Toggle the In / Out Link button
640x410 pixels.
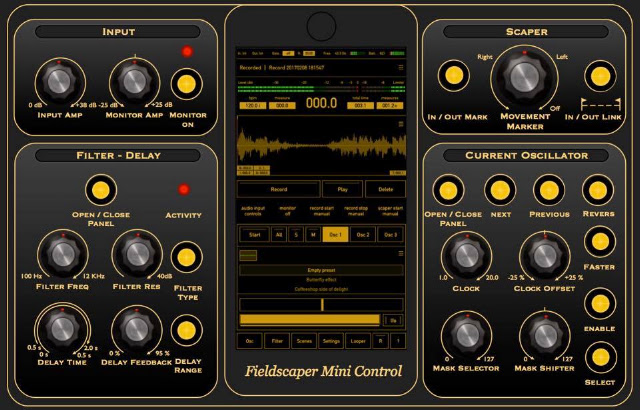(x=600, y=76)
